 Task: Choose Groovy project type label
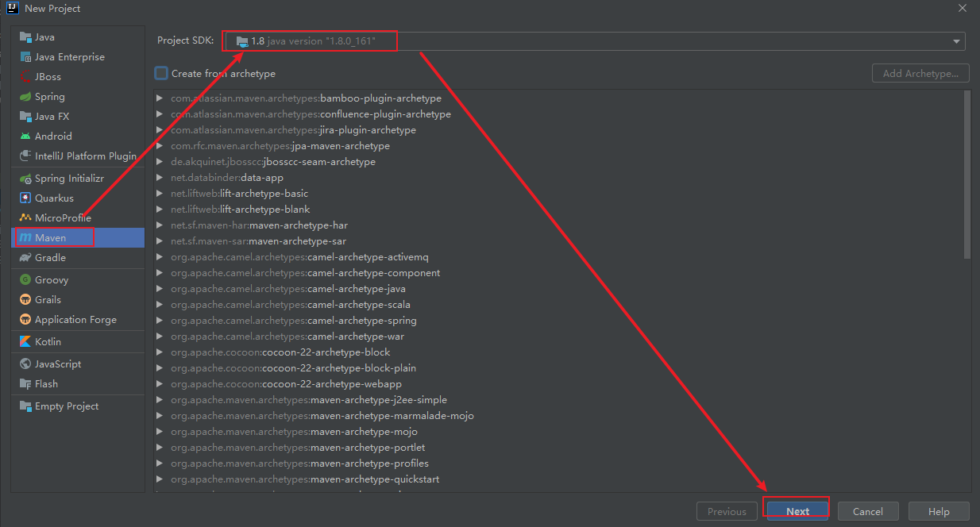point(52,280)
